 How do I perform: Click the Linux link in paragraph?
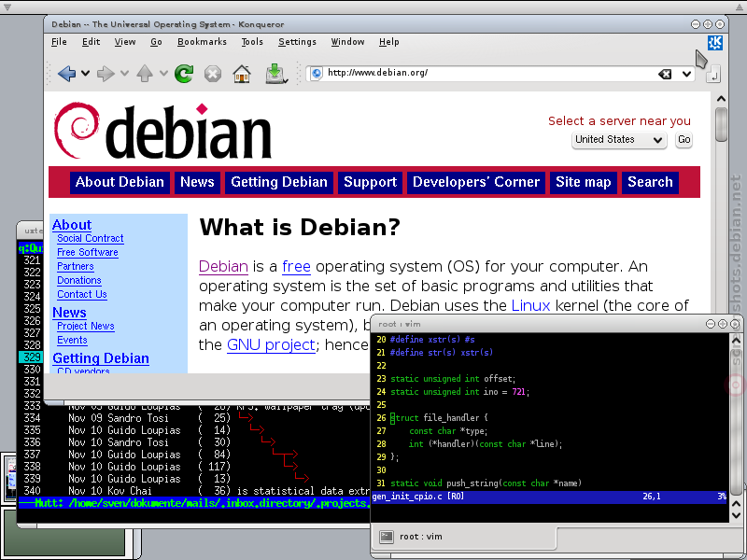[530, 306]
